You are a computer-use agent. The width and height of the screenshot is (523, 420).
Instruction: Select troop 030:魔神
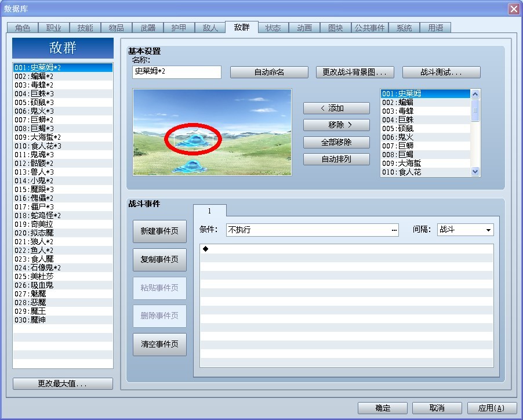(x=63, y=320)
